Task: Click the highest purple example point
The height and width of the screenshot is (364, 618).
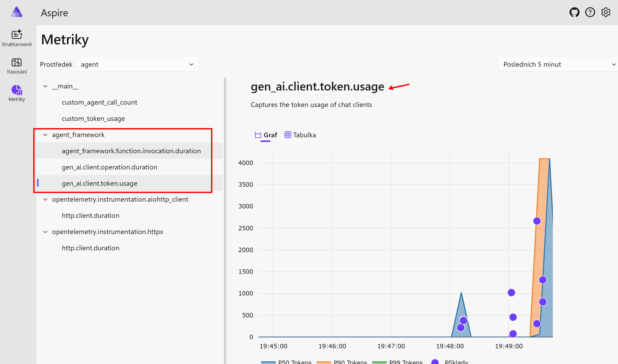Action: pos(537,221)
